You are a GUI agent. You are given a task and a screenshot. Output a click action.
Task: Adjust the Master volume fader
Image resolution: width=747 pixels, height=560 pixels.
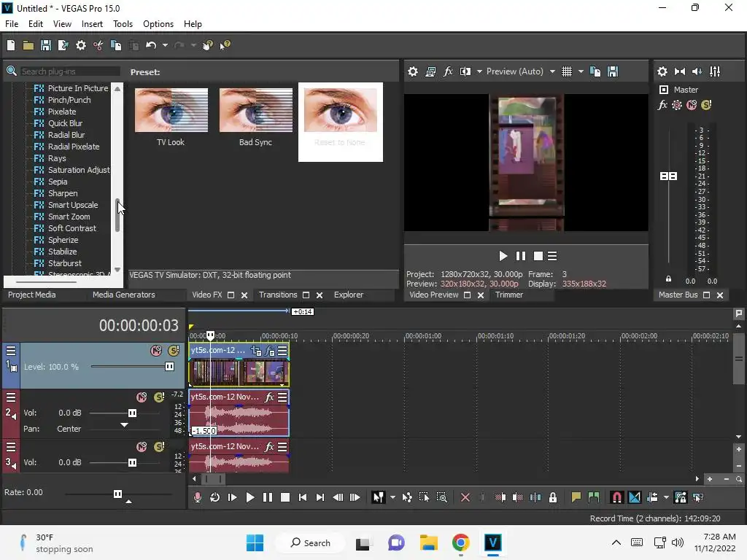[668, 176]
